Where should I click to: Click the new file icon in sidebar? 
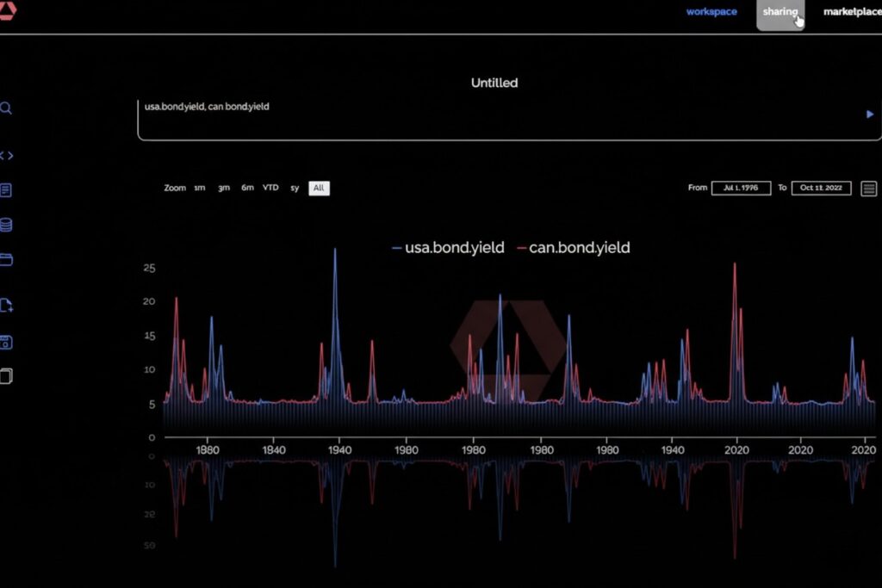coord(6,305)
